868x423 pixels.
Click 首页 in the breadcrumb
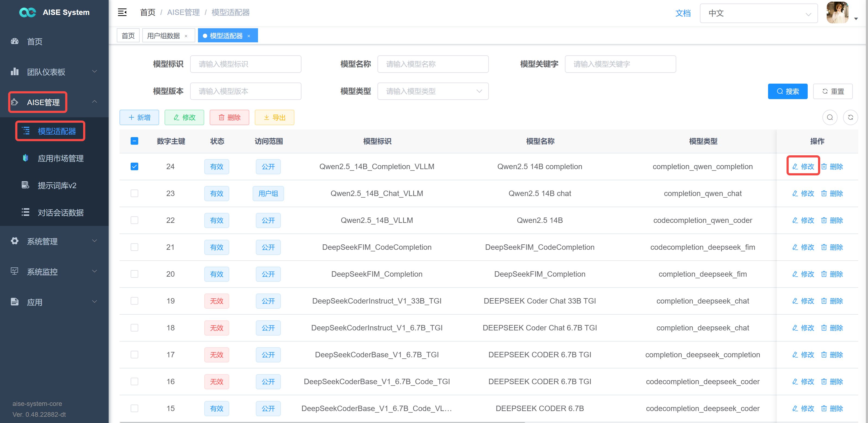pos(147,12)
